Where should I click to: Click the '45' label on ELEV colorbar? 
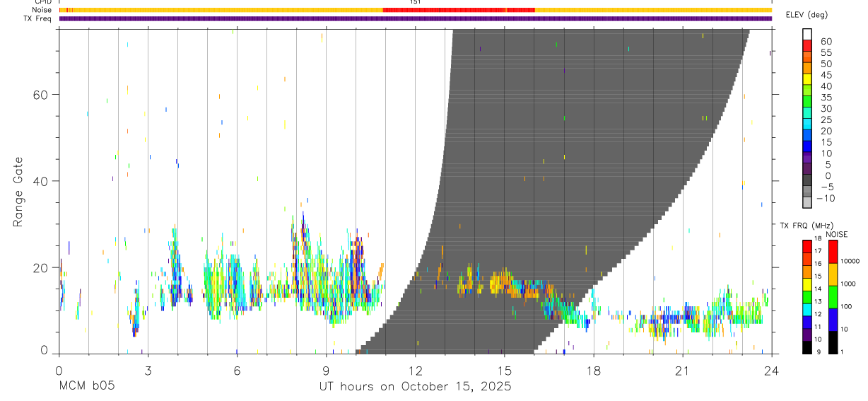[x=826, y=75]
